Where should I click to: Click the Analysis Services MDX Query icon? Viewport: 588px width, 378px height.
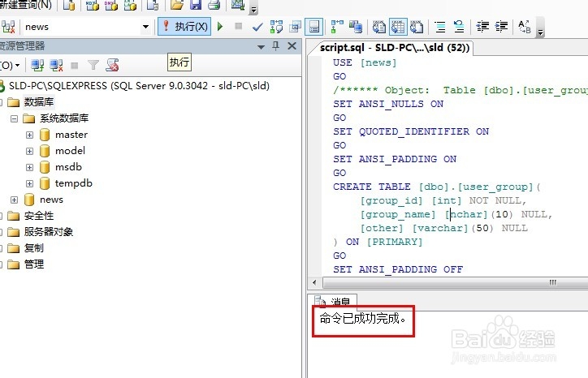(92, 5)
